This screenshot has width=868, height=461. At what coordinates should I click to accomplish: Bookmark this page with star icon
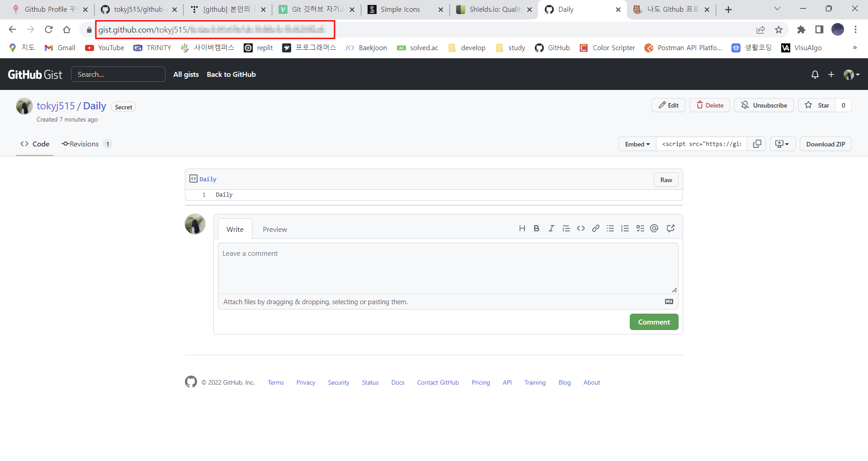pyautogui.click(x=778, y=29)
